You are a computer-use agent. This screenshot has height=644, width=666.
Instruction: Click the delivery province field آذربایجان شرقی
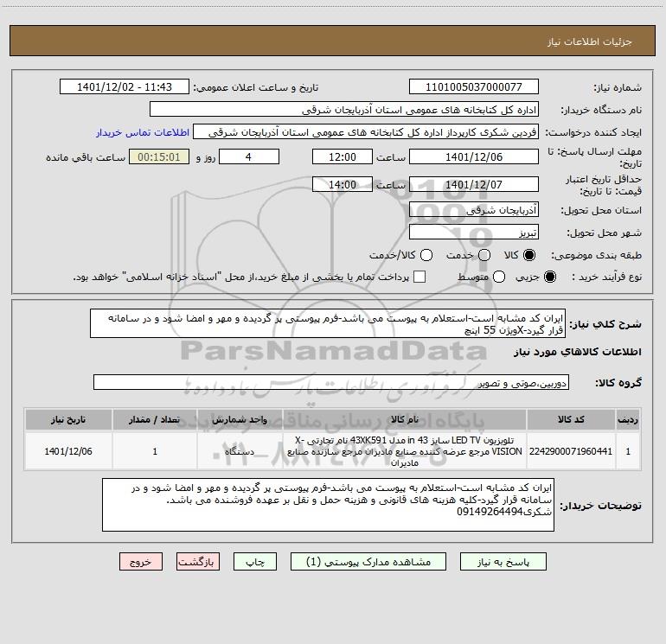pos(474,209)
